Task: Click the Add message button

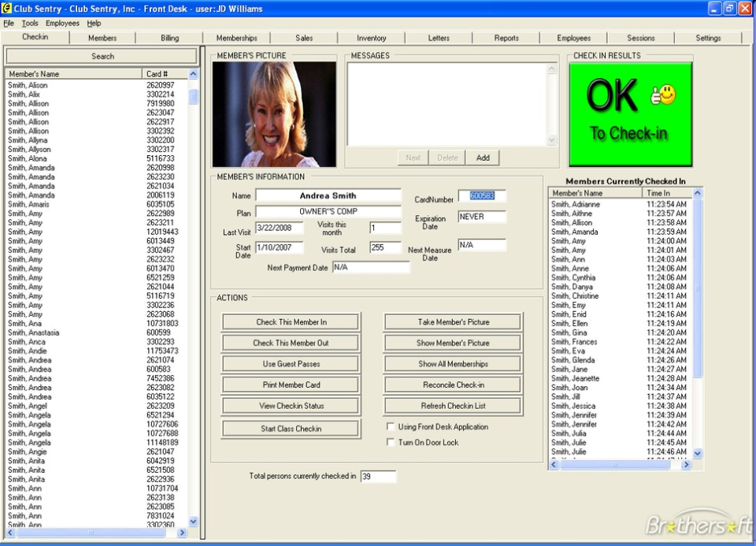Action: coord(483,158)
